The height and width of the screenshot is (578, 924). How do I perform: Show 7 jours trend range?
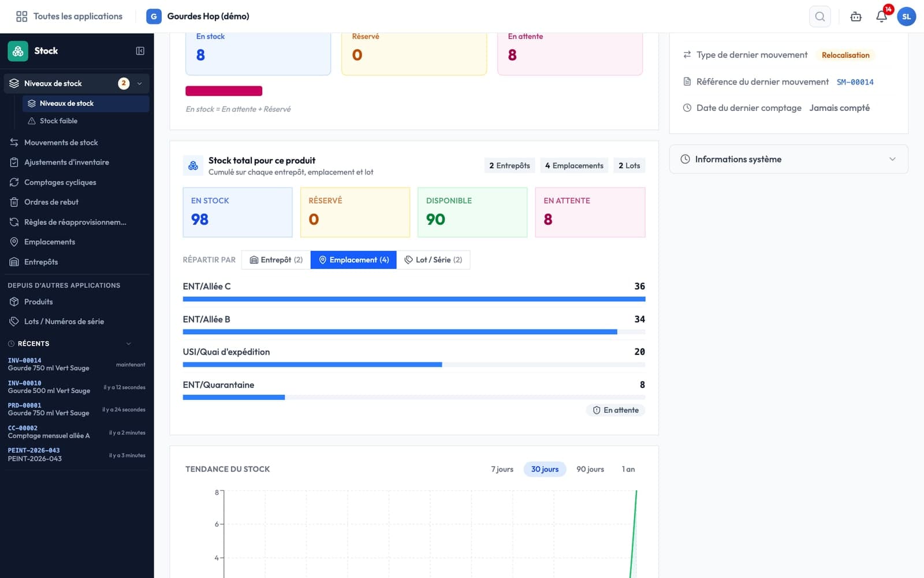[x=502, y=469]
